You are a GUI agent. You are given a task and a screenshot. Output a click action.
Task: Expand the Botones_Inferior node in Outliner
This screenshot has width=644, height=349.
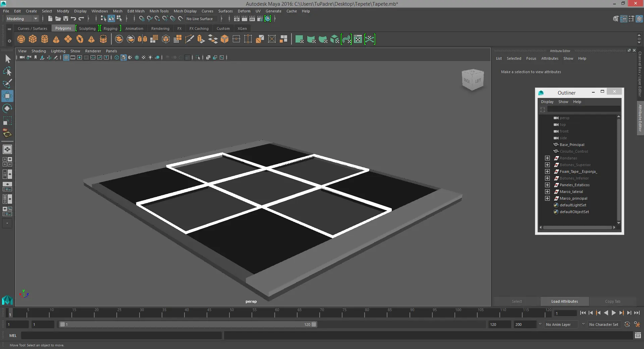click(547, 178)
